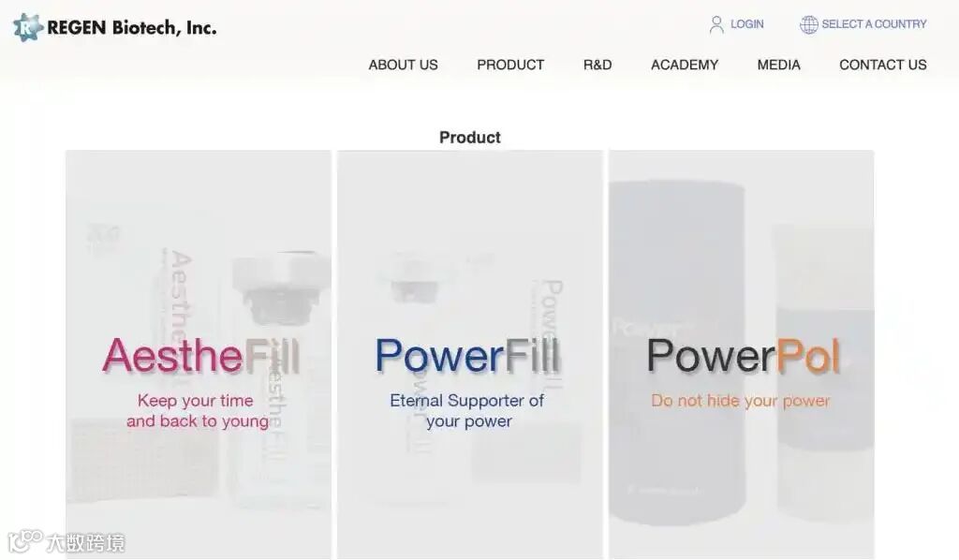
Task: Open the AestheFill product card
Action: 199,355
